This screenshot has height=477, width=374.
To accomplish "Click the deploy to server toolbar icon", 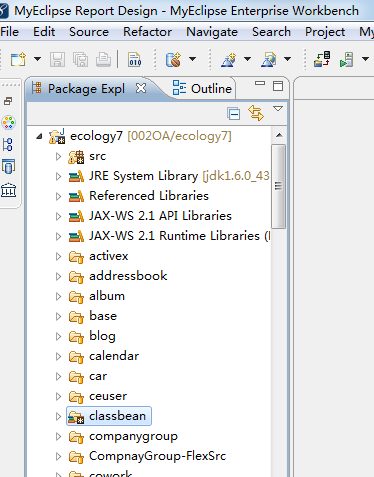I will click(x=322, y=59).
